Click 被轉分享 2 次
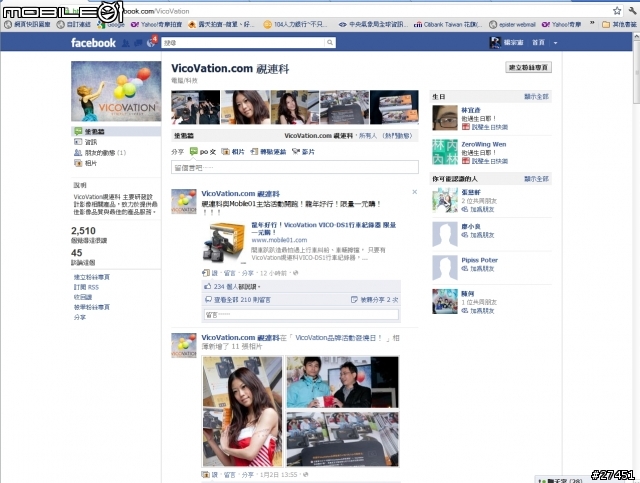 pyautogui.click(x=379, y=300)
